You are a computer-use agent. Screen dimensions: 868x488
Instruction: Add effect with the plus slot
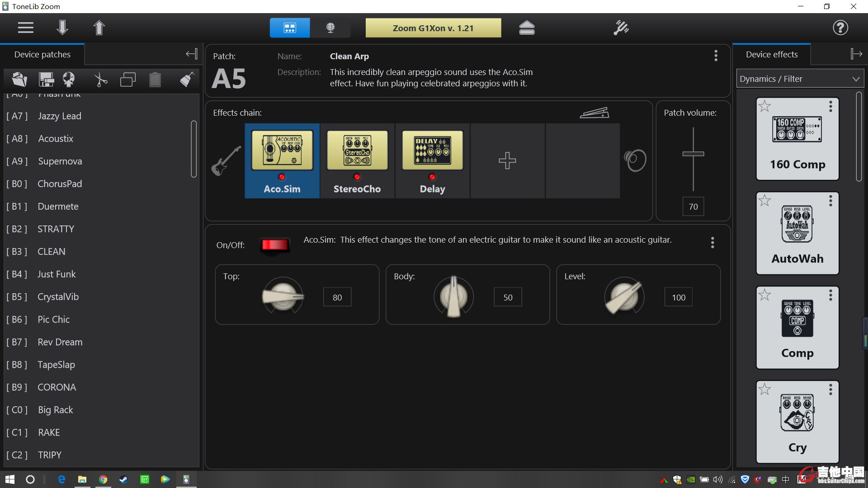[507, 161]
